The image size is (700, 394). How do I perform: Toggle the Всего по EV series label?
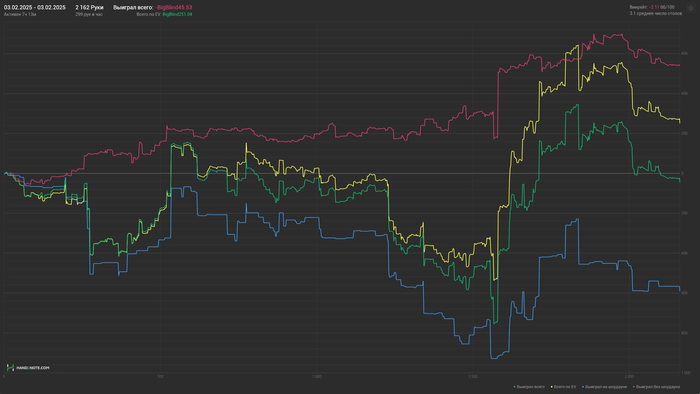(x=565, y=387)
